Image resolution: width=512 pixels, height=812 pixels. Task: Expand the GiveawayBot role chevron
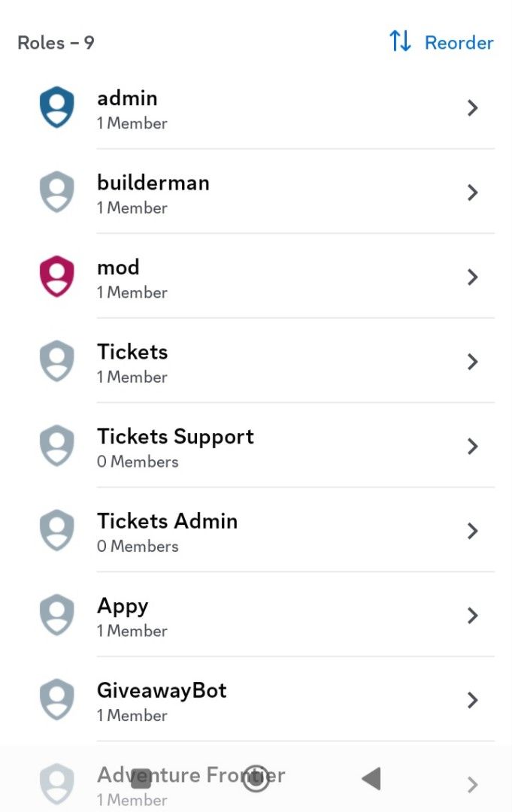(x=473, y=700)
